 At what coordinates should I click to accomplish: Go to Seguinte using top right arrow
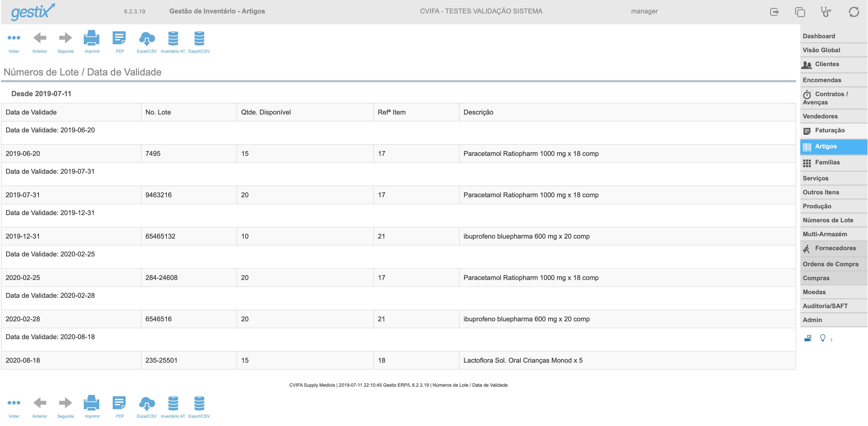[x=65, y=38]
